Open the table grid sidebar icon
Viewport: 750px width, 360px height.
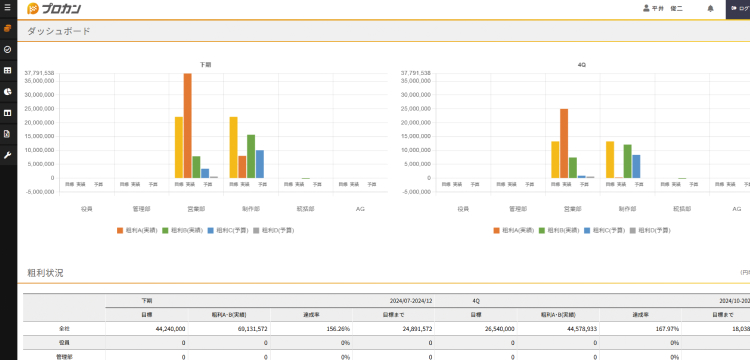point(7,70)
